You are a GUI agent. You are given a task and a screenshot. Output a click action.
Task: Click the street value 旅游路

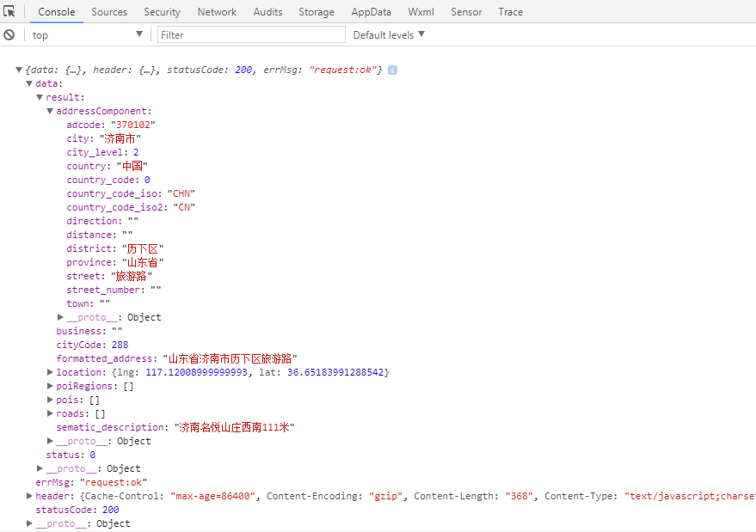click(131, 276)
